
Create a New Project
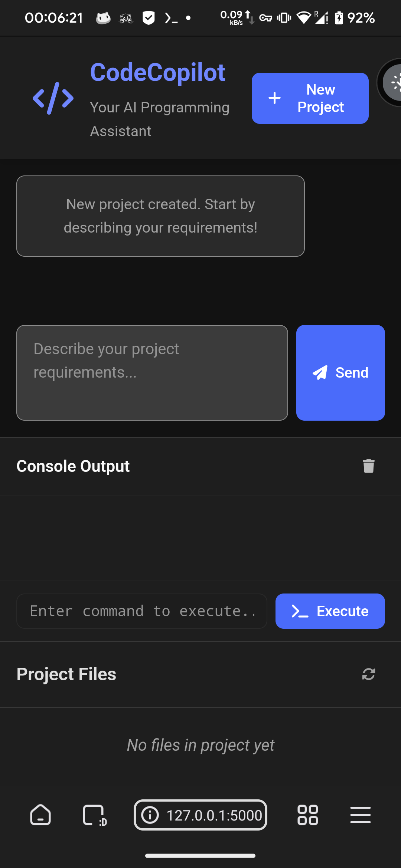(x=310, y=98)
